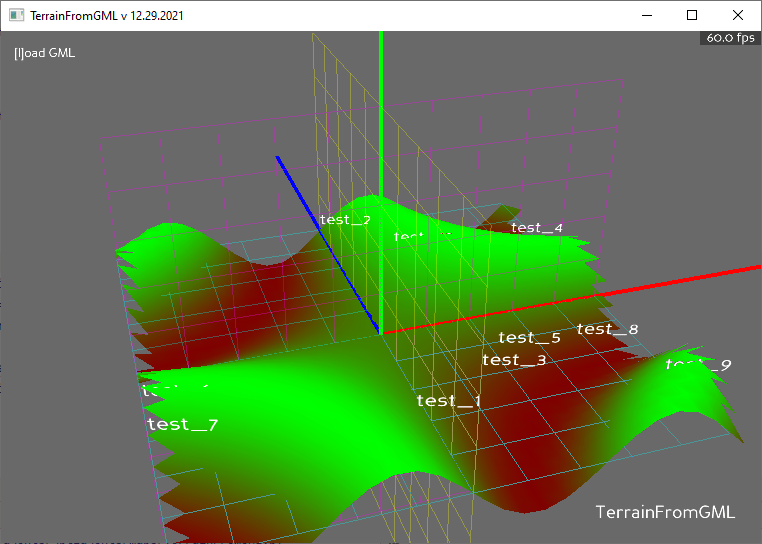Select the test_2 point label
762x544 pixels.
344,220
